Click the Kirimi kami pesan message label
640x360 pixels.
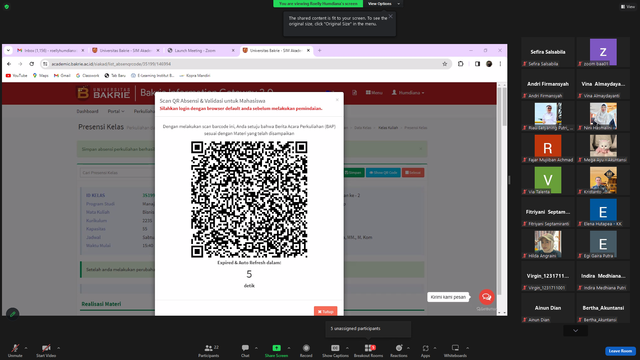click(x=448, y=297)
